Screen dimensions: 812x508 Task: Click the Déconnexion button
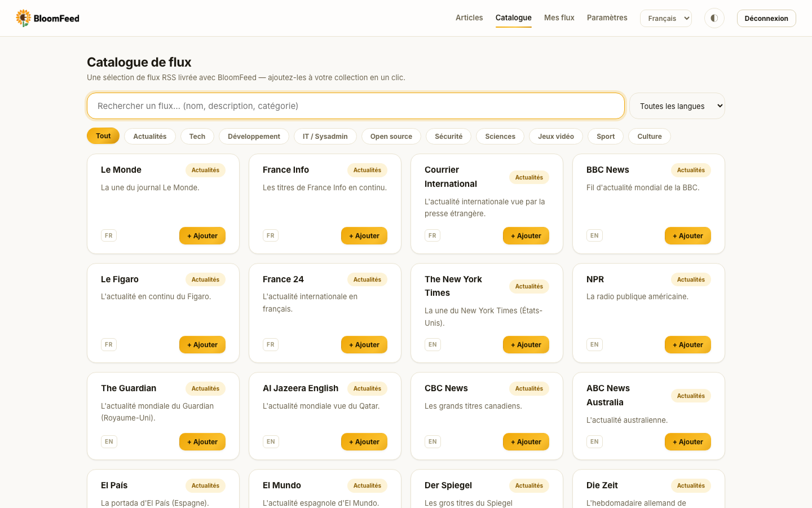click(x=766, y=18)
